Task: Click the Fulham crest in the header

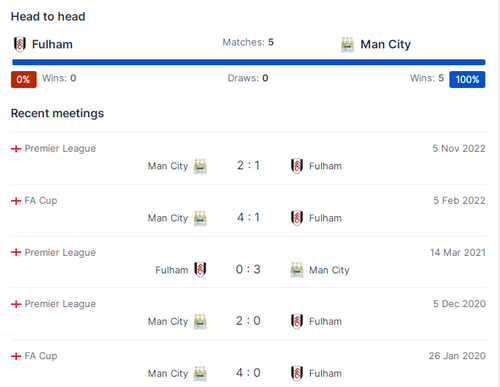Action: (20, 44)
